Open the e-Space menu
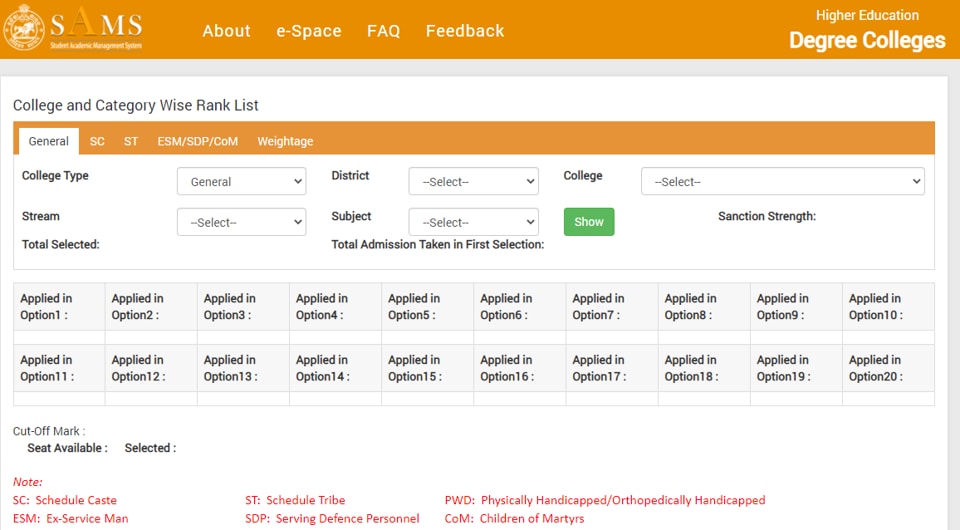960x530 pixels. pos(309,31)
